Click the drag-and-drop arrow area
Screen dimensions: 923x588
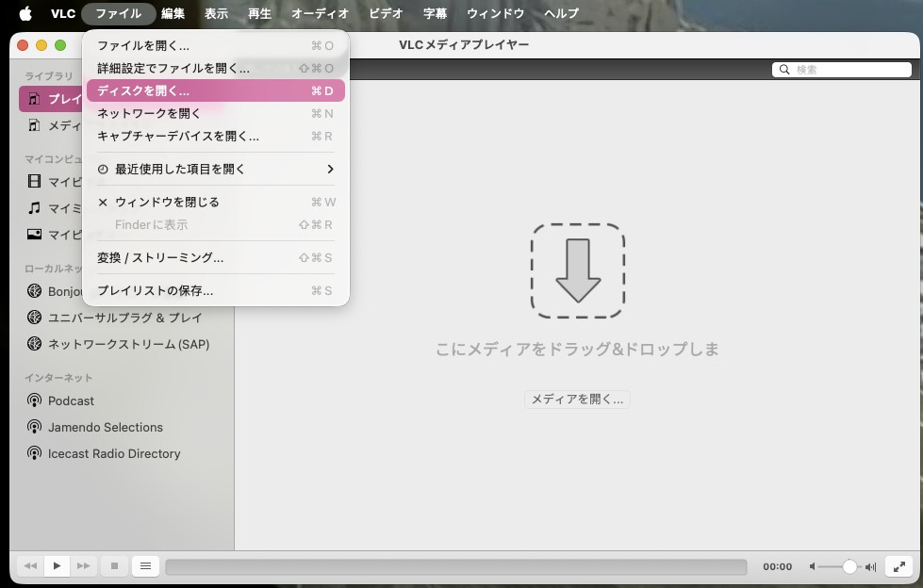point(577,270)
